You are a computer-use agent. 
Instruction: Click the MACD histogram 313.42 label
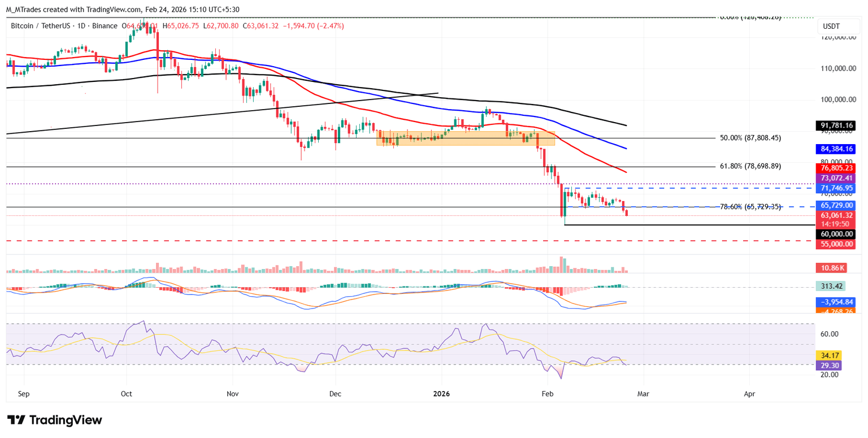click(835, 287)
